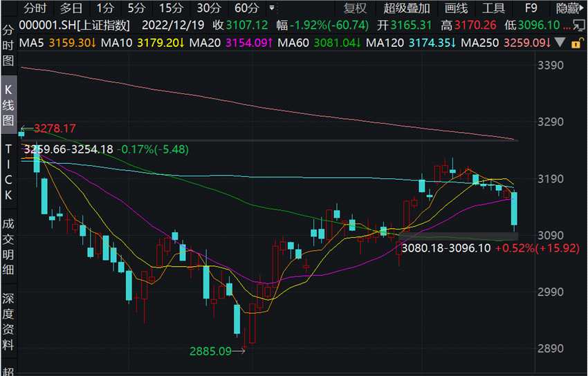The width and height of the screenshot is (588, 376).
Task: Expand the MA indicator triangle dropdown
Action: [x=560, y=42]
